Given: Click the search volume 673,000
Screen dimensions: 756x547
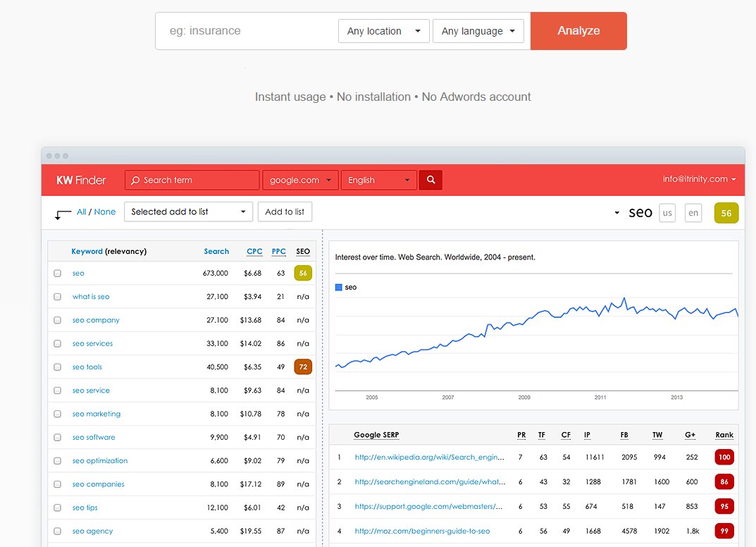Looking at the screenshot, I should (215, 273).
